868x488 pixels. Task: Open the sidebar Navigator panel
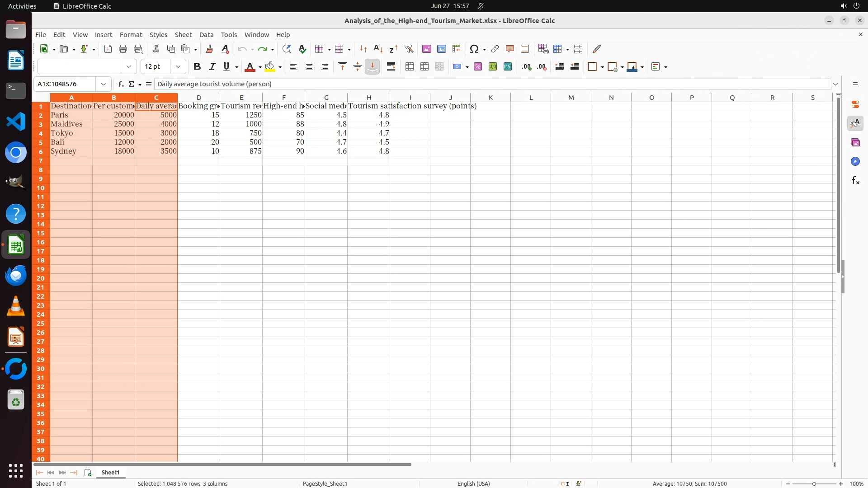point(855,162)
